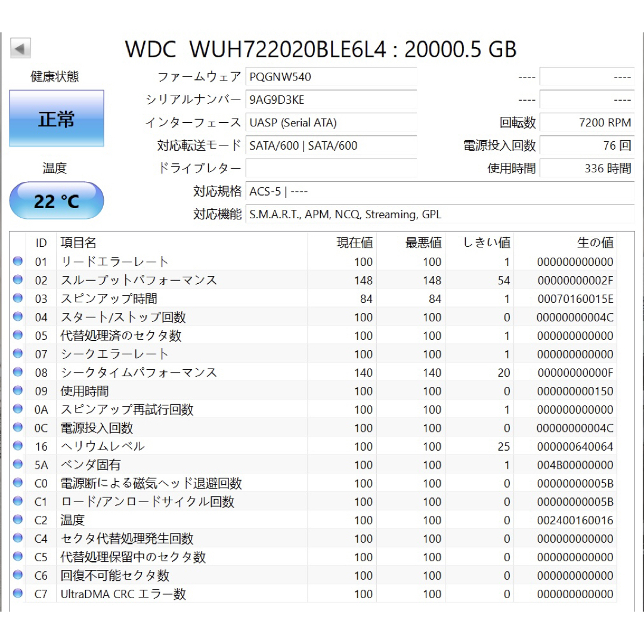
Task: Click the 項目名 column header
Action: coord(182,243)
